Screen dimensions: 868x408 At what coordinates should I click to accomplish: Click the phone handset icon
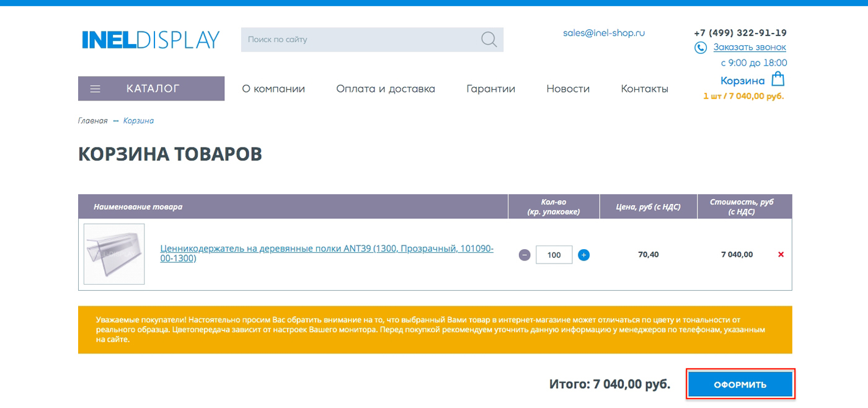(x=701, y=48)
